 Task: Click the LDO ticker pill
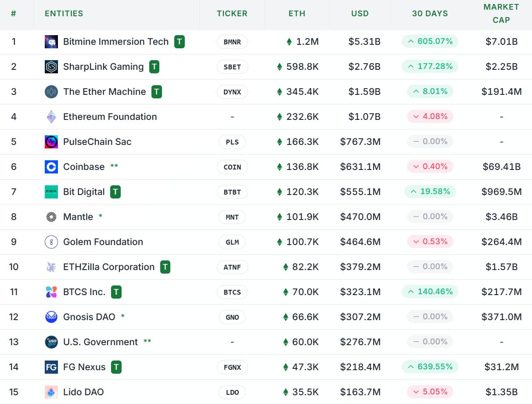232,392
